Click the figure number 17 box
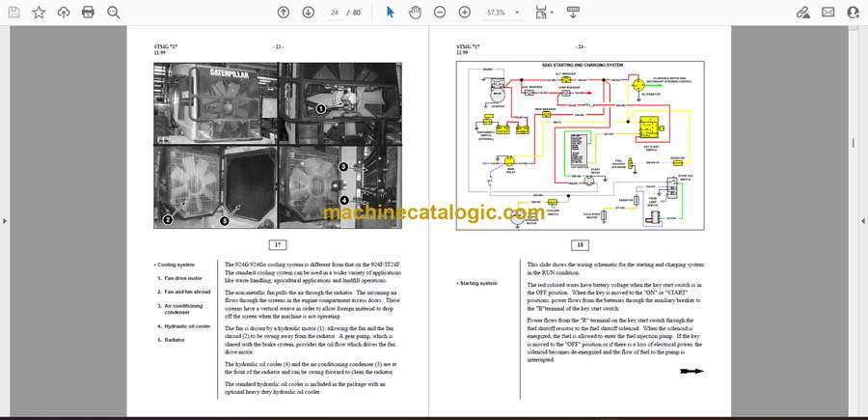This screenshot has width=868, height=420. coord(278,245)
